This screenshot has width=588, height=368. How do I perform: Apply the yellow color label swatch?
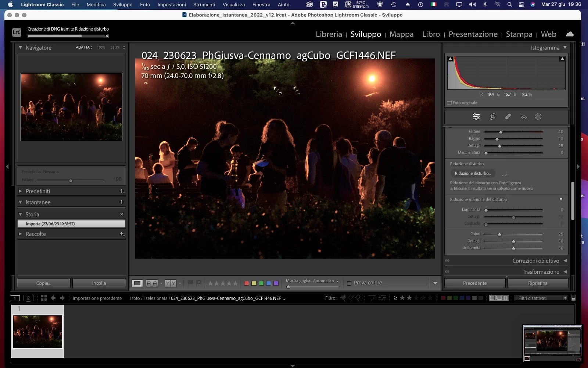pyautogui.click(x=254, y=283)
